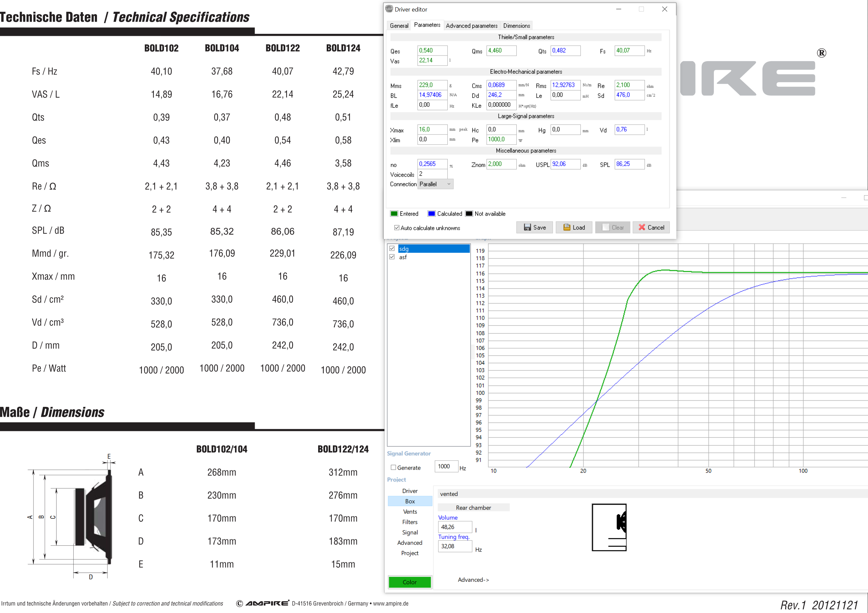Click the SPL value field

tap(629, 164)
